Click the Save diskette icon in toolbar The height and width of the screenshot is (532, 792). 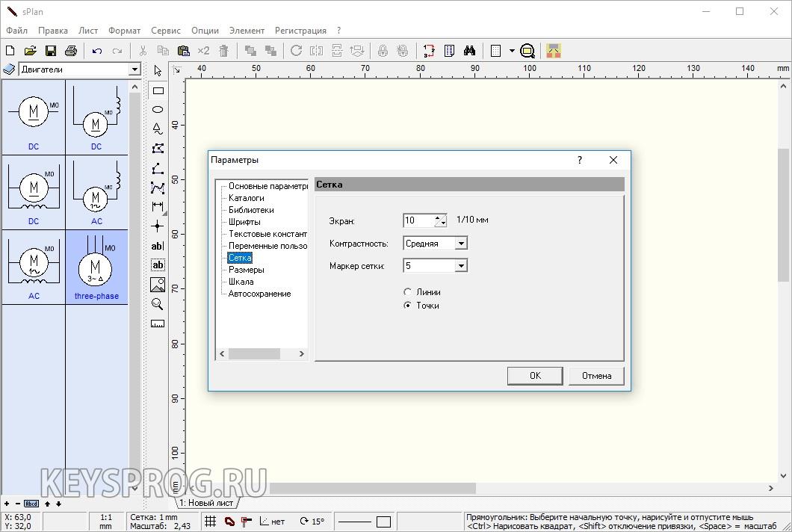click(51, 51)
